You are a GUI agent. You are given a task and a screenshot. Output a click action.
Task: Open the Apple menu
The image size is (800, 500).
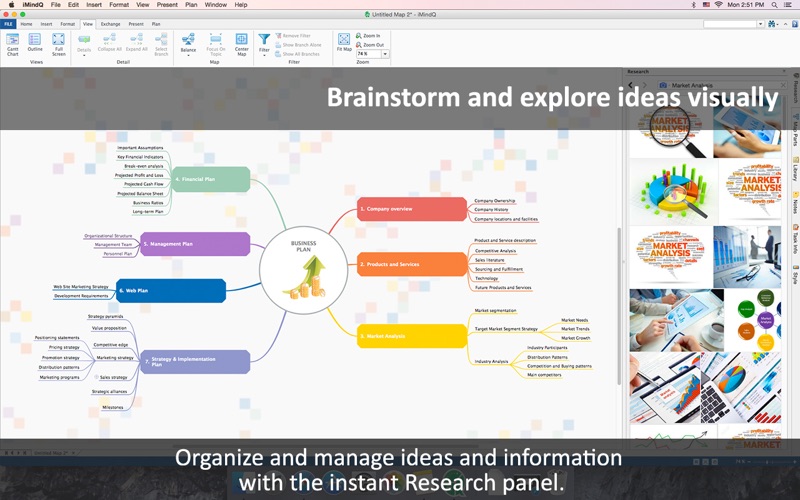(11, 5)
